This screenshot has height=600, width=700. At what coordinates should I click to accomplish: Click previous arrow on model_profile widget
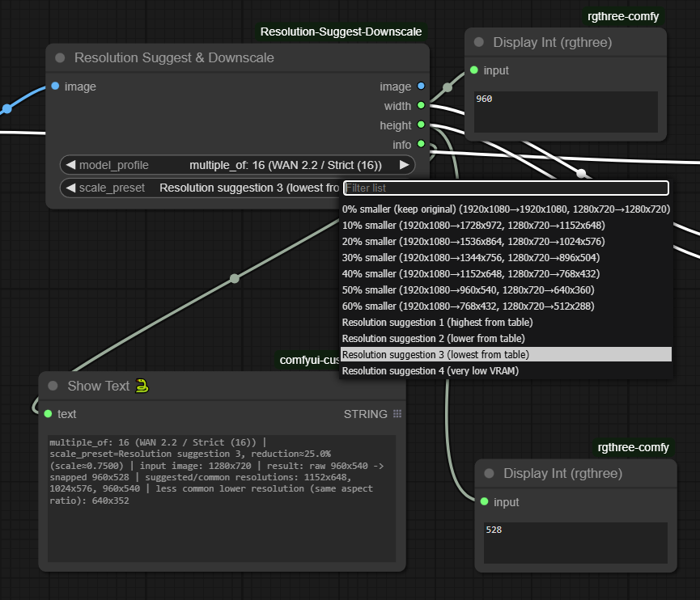(x=70, y=165)
